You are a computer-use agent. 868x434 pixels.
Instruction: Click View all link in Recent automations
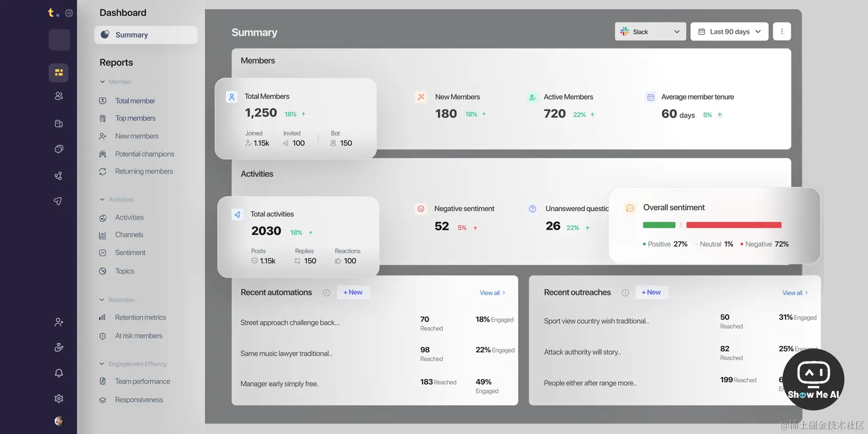pos(492,293)
